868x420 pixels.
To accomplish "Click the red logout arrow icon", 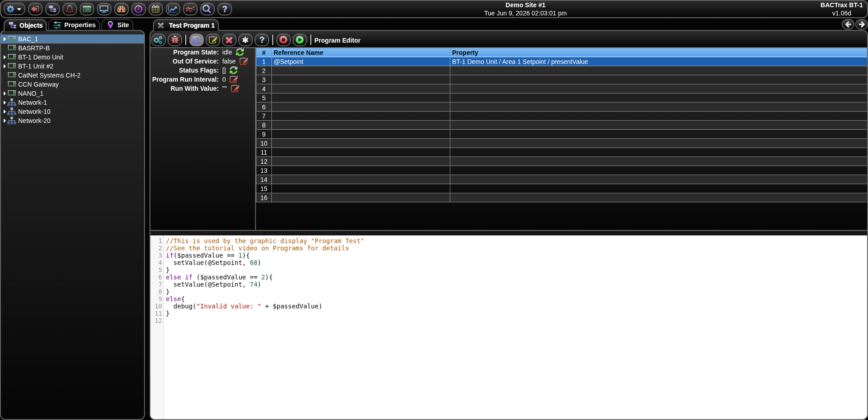I will pyautogui.click(x=35, y=9).
